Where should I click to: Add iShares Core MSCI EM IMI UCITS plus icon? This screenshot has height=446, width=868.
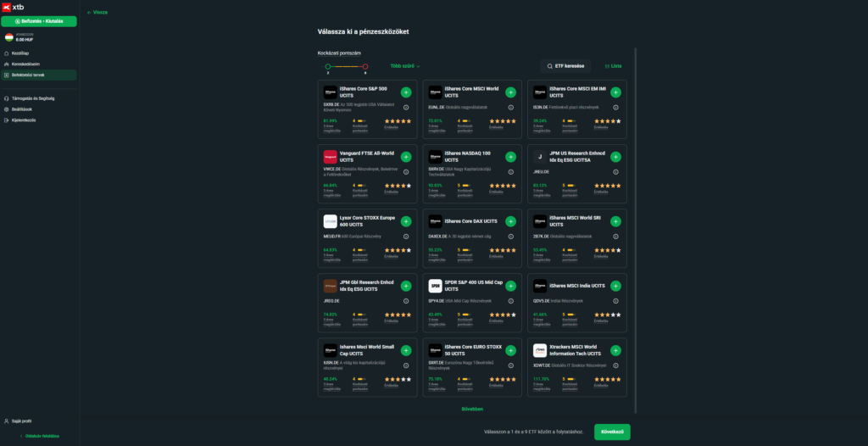coord(615,92)
